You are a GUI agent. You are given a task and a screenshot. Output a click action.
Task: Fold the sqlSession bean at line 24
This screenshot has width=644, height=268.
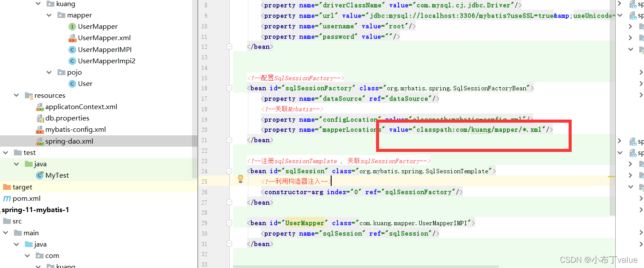pyautogui.click(x=229, y=171)
